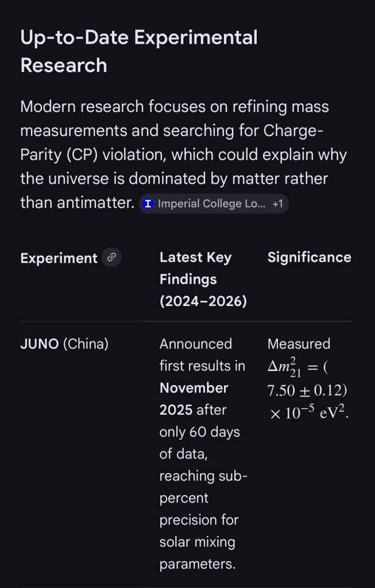Image resolution: width=375 pixels, height=588 pixels.
Task: Click the word Measured in Significance column
Action: [x=299, y=344]
